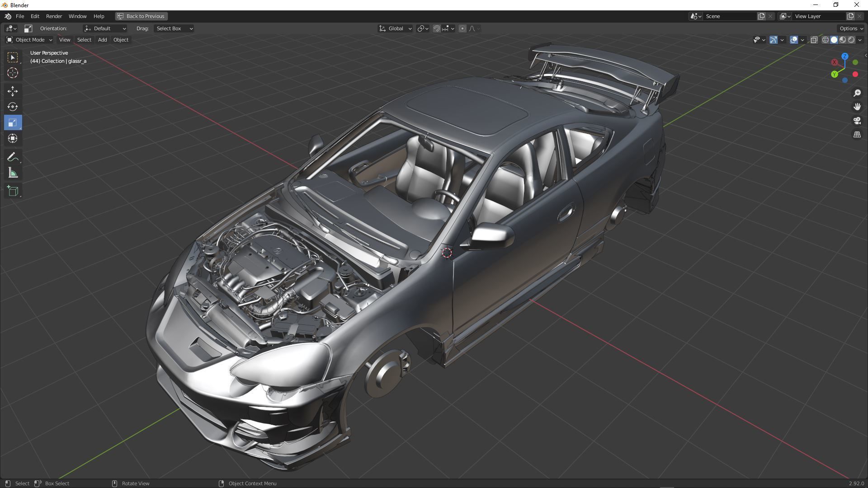Viewport: 868px width, 488px height.
Task: Click the zoom view magnifier icon
Action: (857, 93)
